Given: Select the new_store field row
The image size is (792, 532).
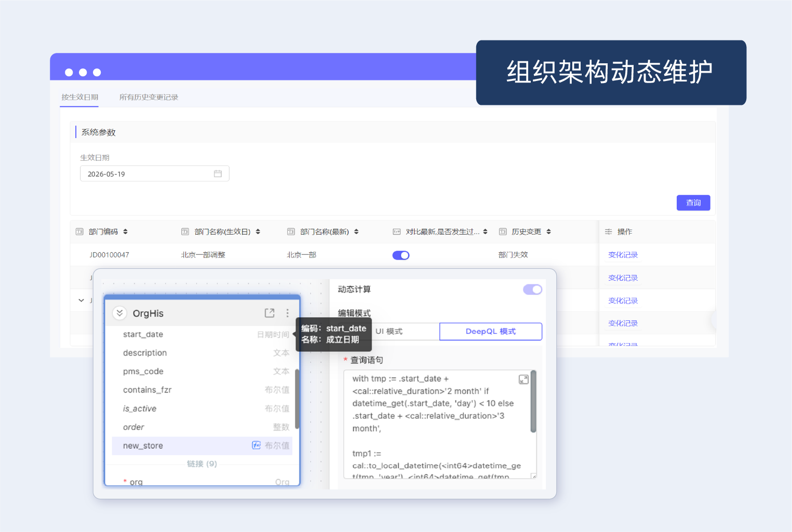Looking at the screenshot, I should pos(202,446).
